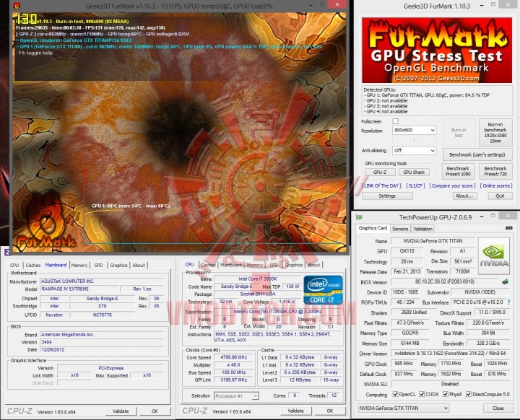Viewport: 520px width, 420px height.
Task: Select the Mainboard tab in left CPU-Z
Action: click(x=56, y=265)
